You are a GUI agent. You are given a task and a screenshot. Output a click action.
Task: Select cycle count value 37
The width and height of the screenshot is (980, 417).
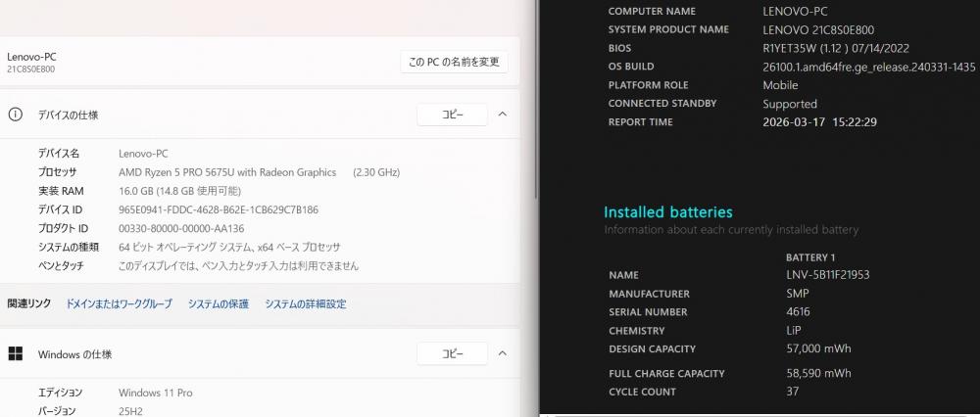click(x=793, y=392)
